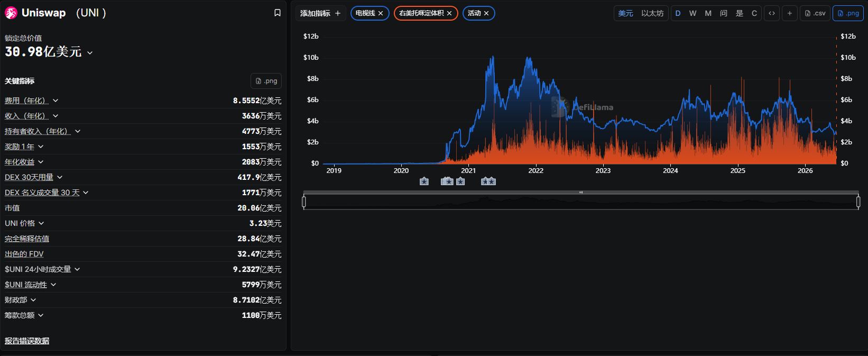Viewport: 868px width, 356px height.
Task: Click the earliest star event marker under 2020
Action: pyautogui.click(x=424, y=181)
